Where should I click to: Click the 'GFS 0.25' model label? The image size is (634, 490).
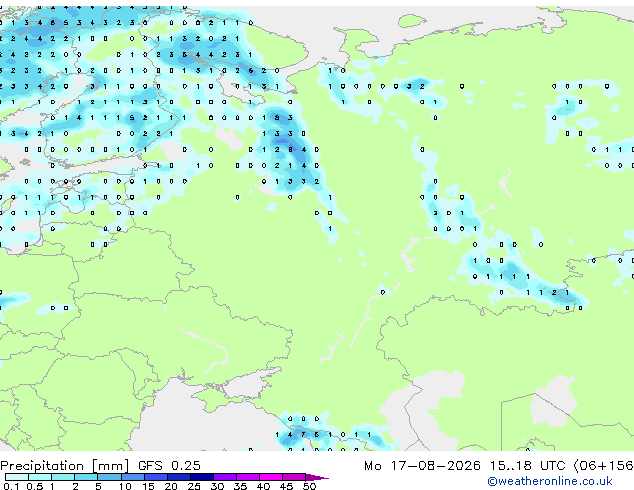click(x=169, y=466)
